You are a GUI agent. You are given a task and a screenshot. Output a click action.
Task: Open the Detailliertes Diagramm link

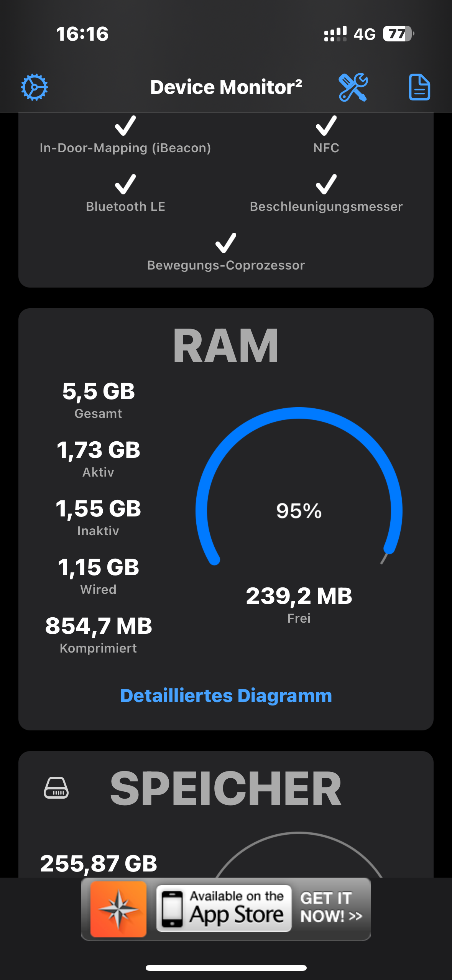[226, 696]
